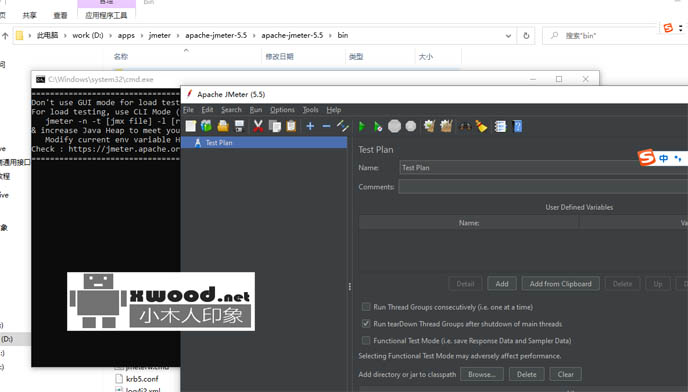
Task: Open the Search menu in JMeter
Action: tap(231, 110)
